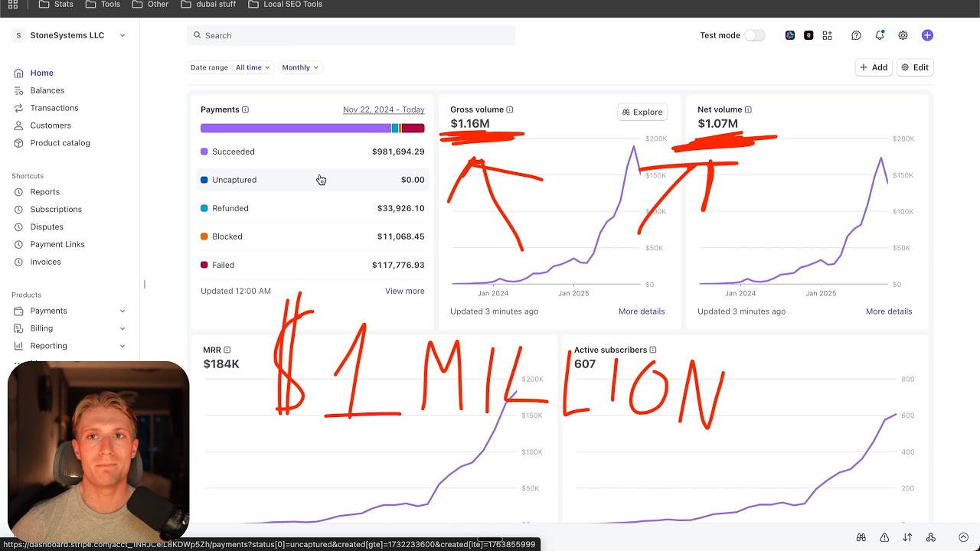Viewport: 980px width, 551px height.
Task: Click the MRR $184K figure
Action: [221, 364]
